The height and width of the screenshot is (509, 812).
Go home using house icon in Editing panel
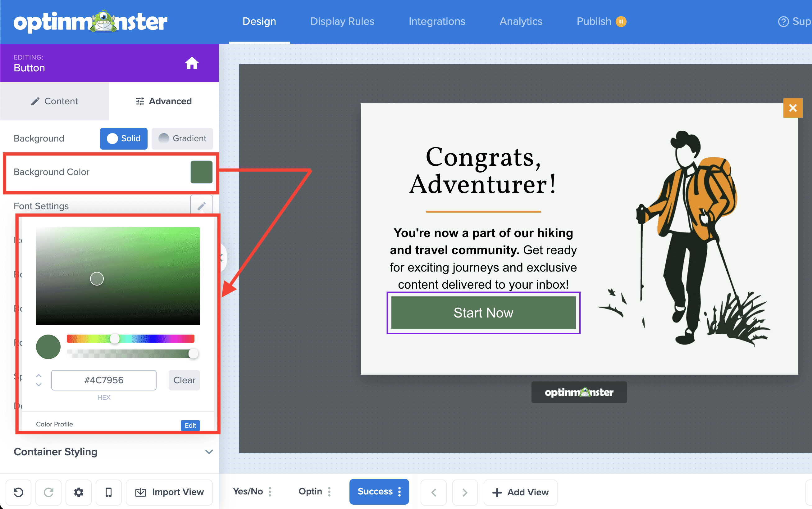click(192, 63)
